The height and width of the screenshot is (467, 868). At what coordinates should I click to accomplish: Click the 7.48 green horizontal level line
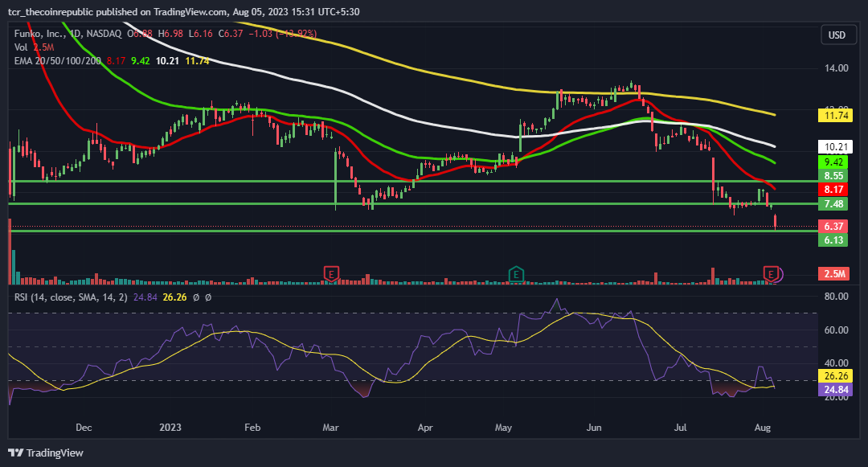tap(413, 203)
